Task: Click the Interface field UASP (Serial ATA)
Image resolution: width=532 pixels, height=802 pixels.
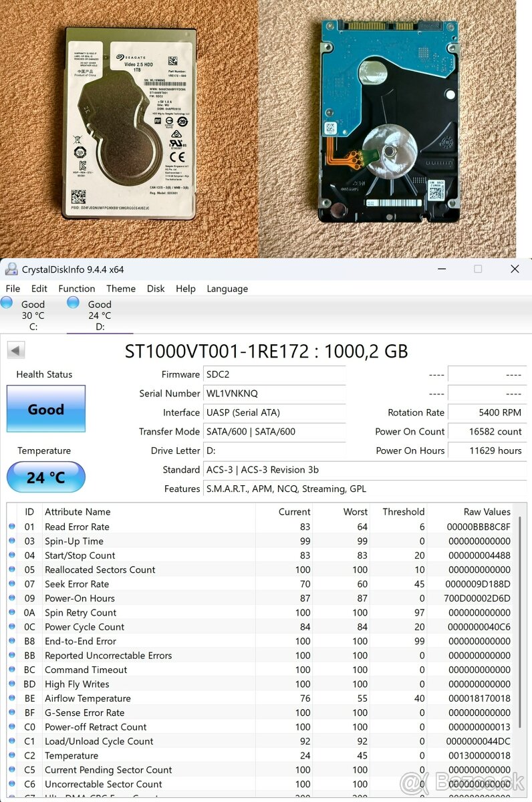Action: pos(274,412)
